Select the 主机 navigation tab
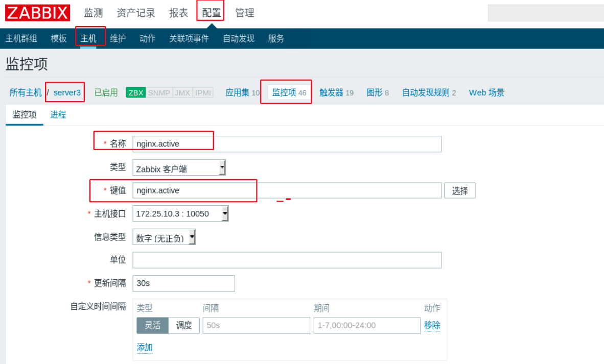Screen dimensions: 604x364 pyautogui.click(x=90, y=38)
